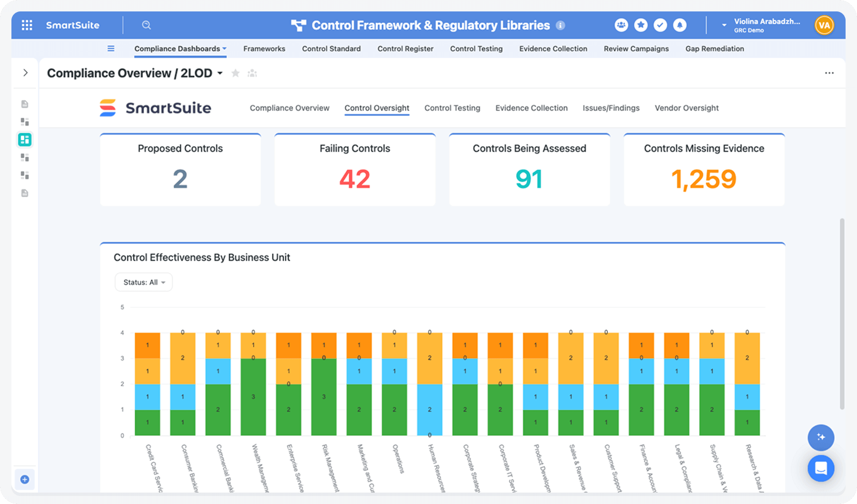Click the Issues/Findings dashboard link

611,108
